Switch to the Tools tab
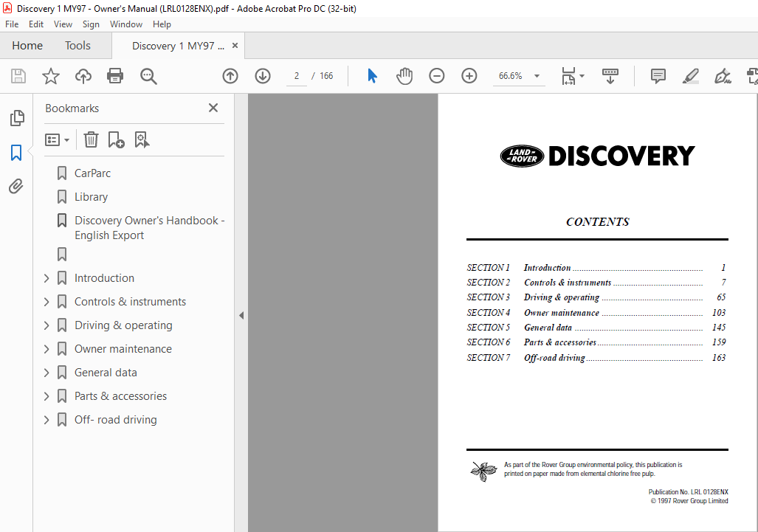This screenshot has width=758, height=532. 77,46
